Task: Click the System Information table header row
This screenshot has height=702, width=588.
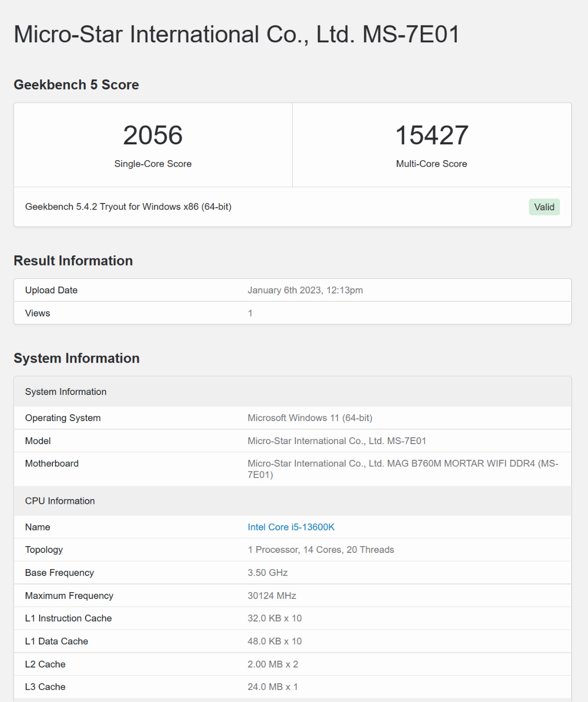Action: [x=293, y=392]
